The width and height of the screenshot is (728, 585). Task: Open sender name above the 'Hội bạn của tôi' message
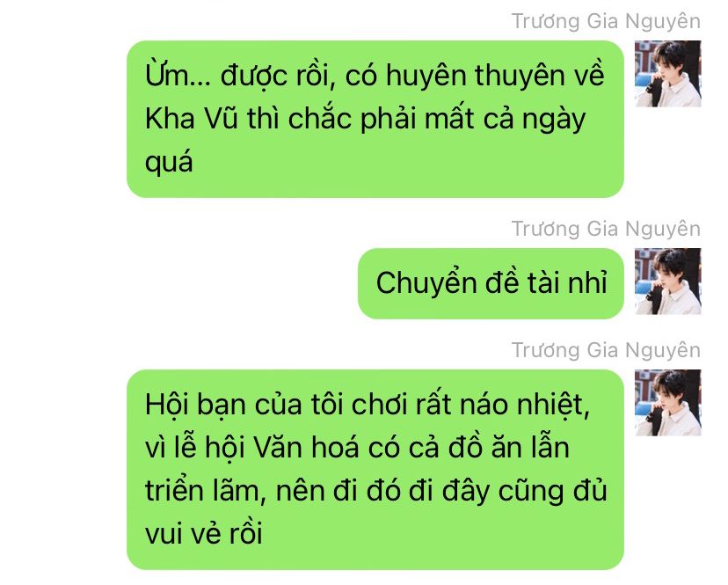(x=606, y=350)
